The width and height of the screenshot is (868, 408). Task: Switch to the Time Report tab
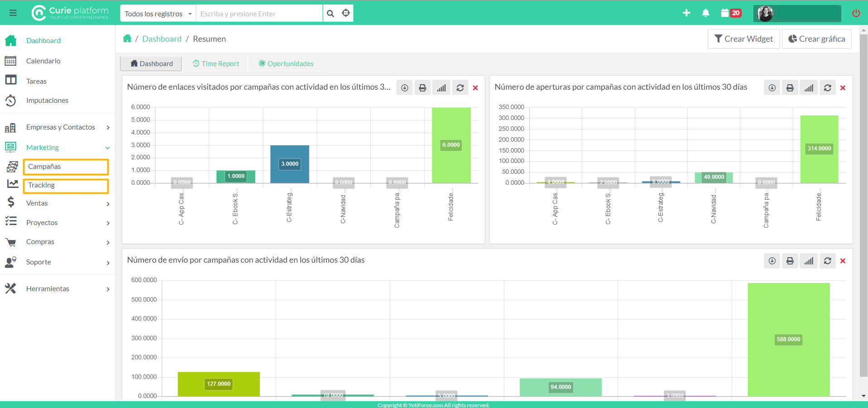pyautogui.click(x=216, y=64)
